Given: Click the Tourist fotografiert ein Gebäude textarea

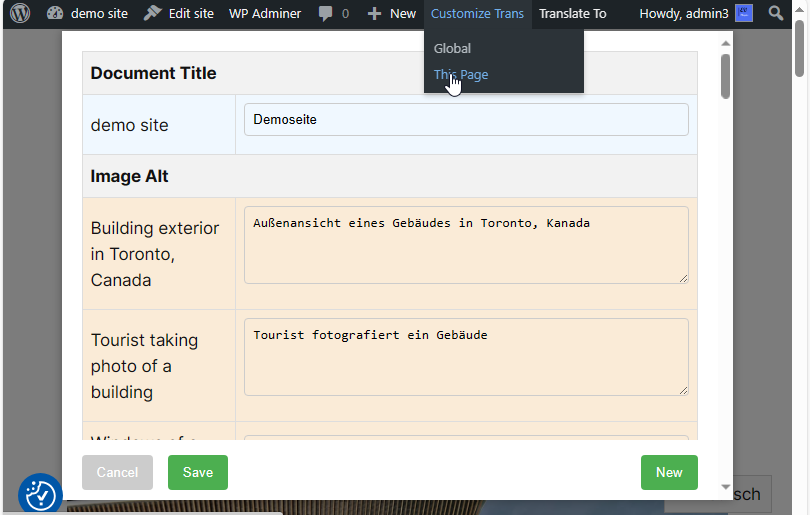Looking at the screenshot, I should click(466, 356).
